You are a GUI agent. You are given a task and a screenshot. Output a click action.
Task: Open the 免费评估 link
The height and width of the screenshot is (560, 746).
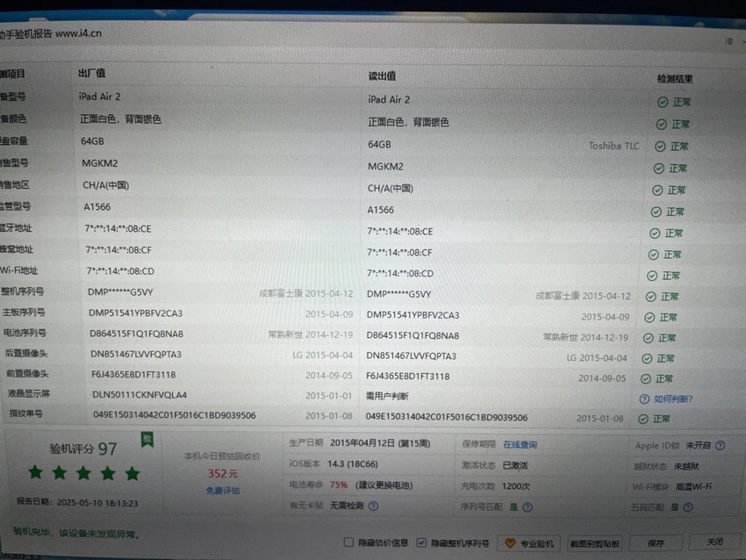[x=223, y=491]
